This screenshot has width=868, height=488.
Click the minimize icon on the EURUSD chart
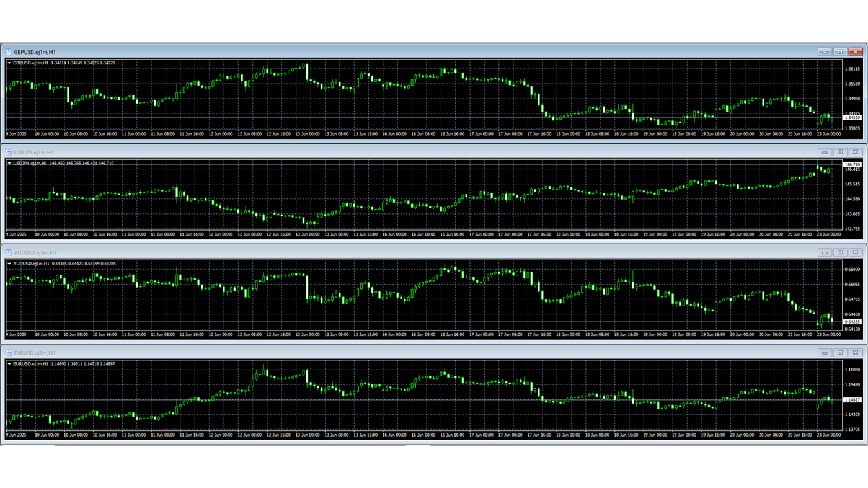click(824, 352)
